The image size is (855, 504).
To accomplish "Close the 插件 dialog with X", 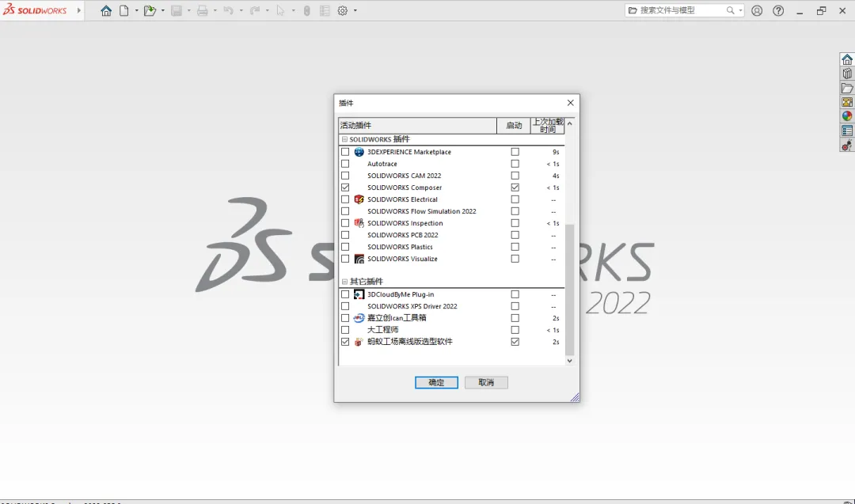I will 570,103.
